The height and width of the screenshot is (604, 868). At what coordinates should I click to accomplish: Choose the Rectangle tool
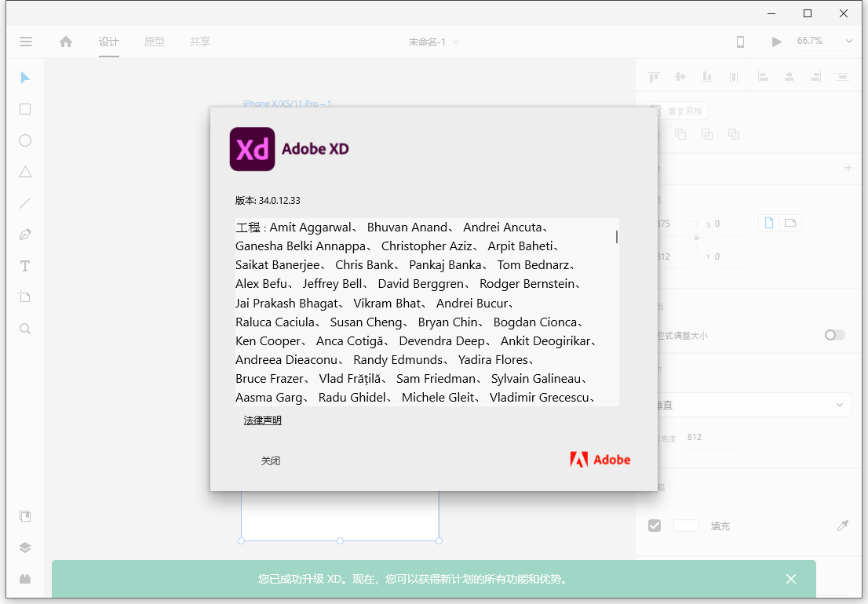click(25, 109)
